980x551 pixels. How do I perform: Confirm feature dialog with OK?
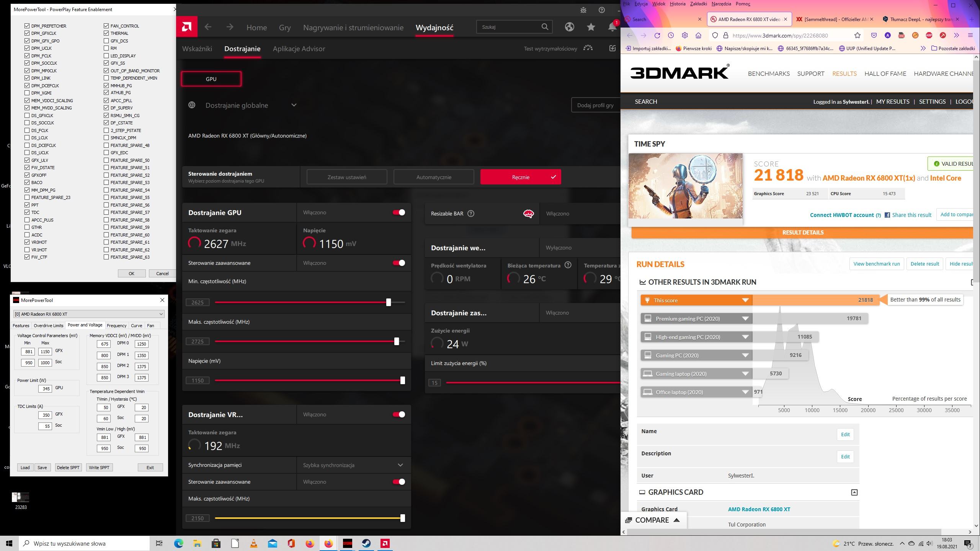(131, 274)
